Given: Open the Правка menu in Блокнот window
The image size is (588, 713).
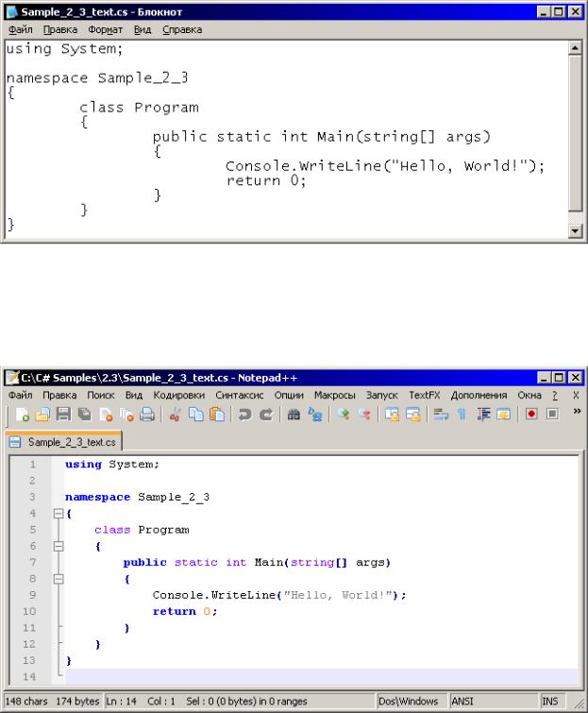Looking at the screenshot, I should click(x=60, y=29).
